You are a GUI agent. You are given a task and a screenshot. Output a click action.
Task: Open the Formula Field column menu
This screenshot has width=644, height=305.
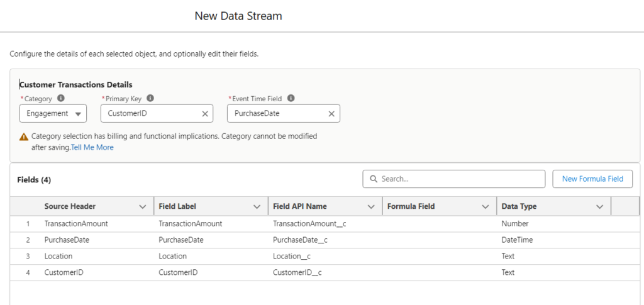[x=485, y=206]
